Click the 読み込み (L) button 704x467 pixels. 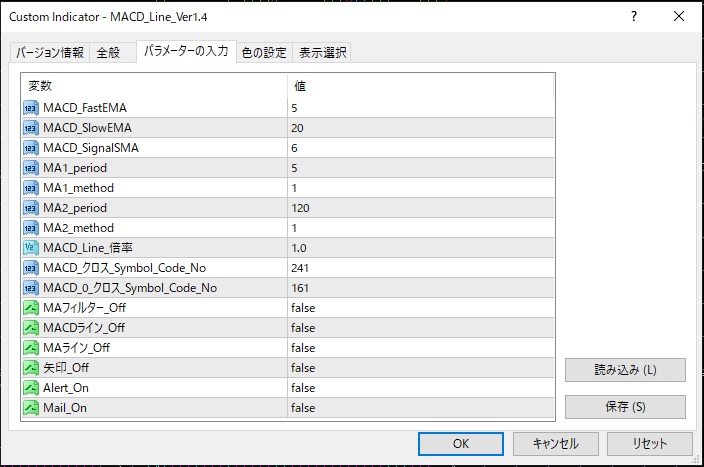pyautogui.click(x=625, y=370)
